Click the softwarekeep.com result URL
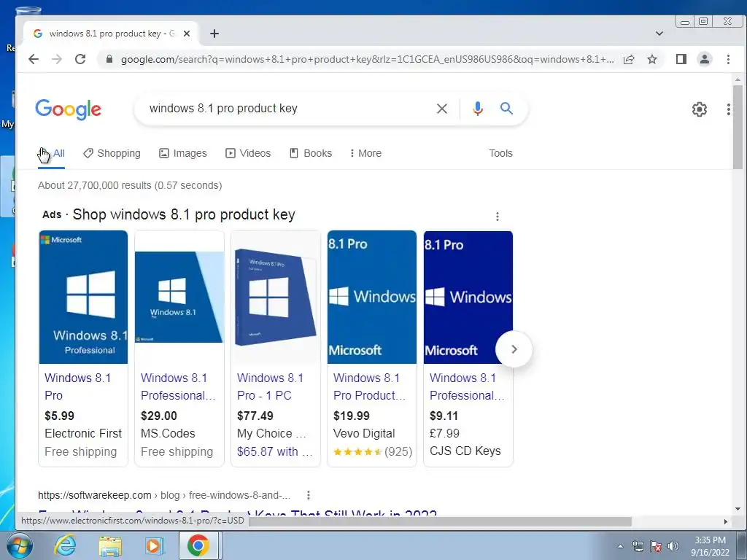The height and width of the screenshot is (560, 747). [x=164, y=495]
